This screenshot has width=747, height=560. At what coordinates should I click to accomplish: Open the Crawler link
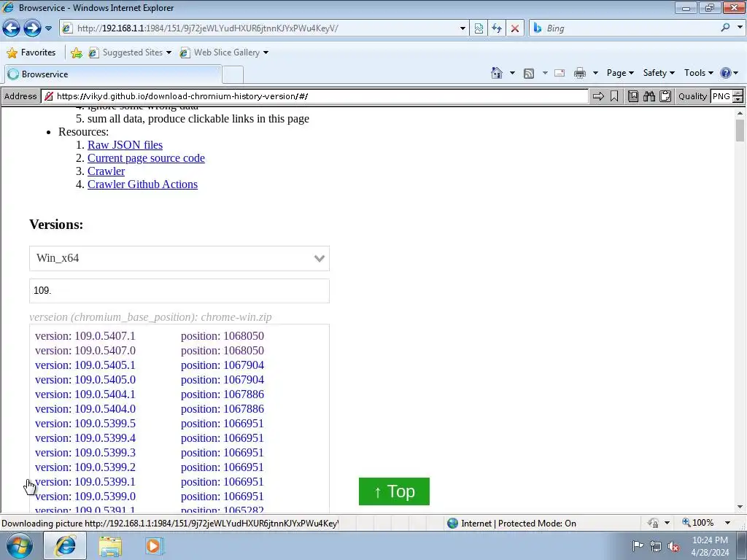point(107,171)
